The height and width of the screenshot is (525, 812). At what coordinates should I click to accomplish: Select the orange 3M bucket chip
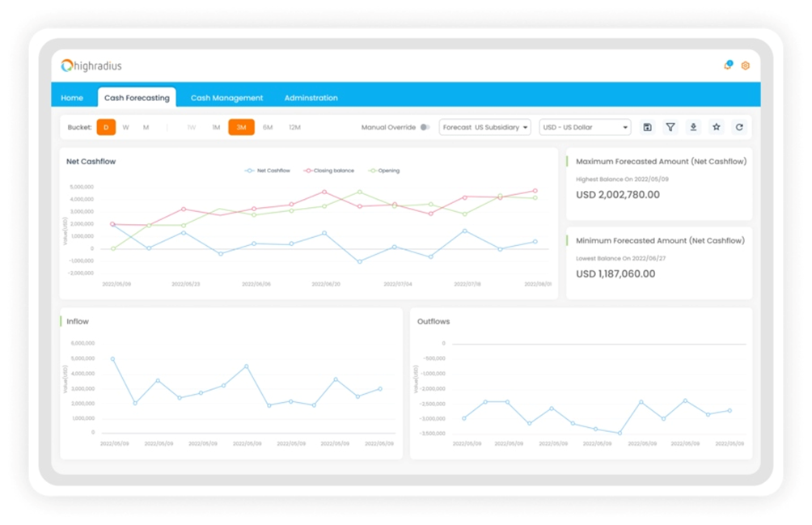tap(242, 127)
